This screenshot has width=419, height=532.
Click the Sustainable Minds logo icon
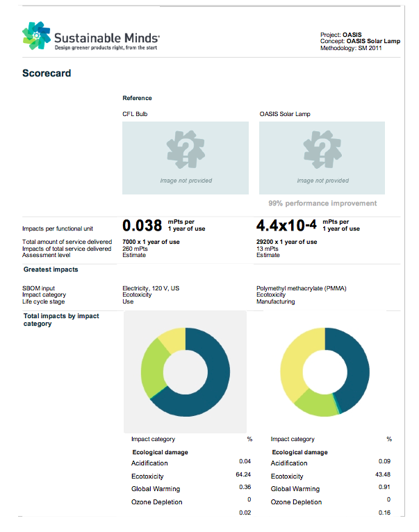click(36, 35)
